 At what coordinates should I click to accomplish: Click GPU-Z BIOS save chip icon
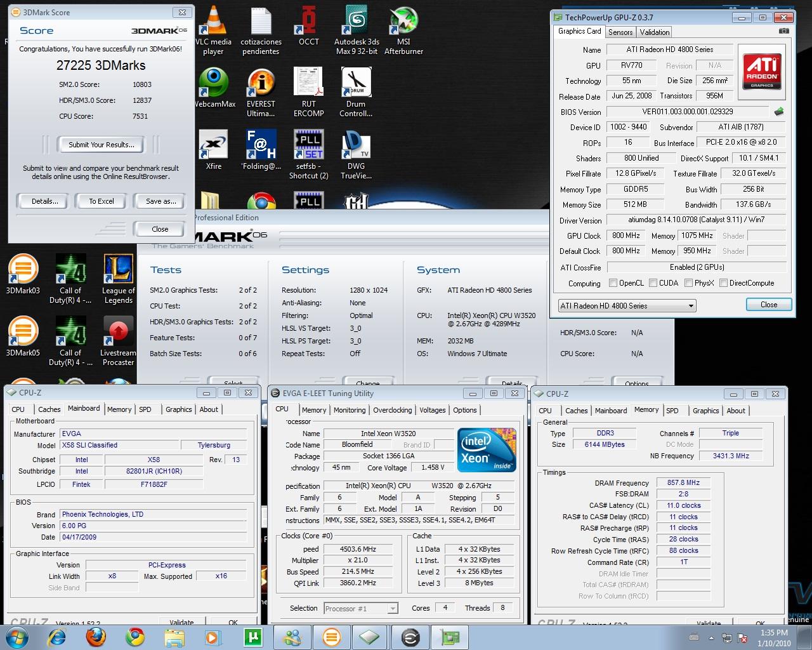[779, 112]
